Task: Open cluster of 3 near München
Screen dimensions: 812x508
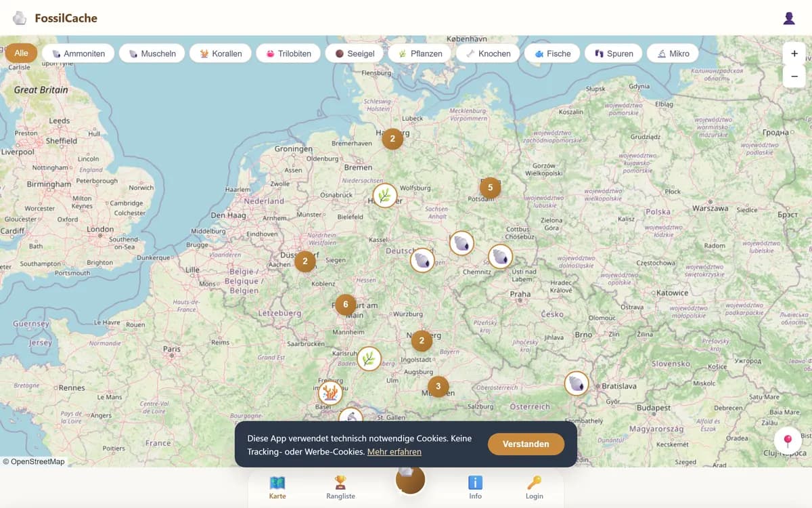Action: coord(438,387)
